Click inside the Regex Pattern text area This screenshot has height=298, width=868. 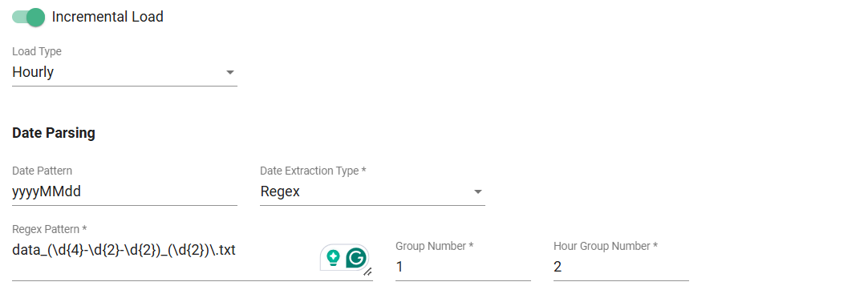165,257
